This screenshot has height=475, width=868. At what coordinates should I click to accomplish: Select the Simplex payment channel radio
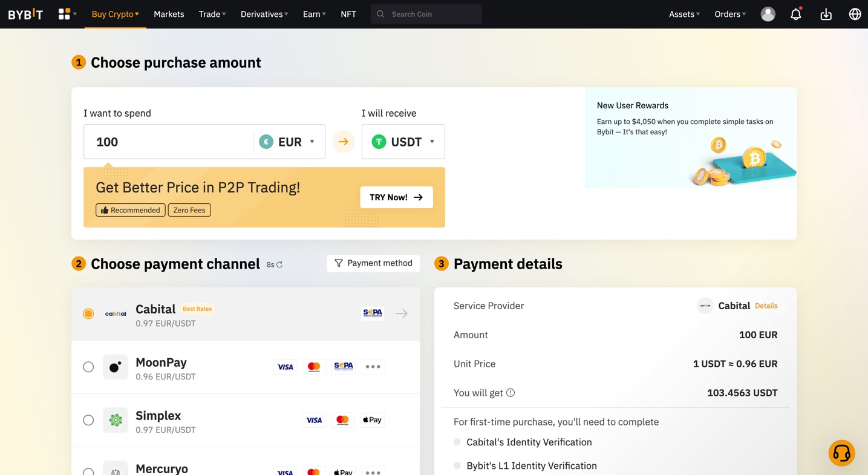click(88, 420)
